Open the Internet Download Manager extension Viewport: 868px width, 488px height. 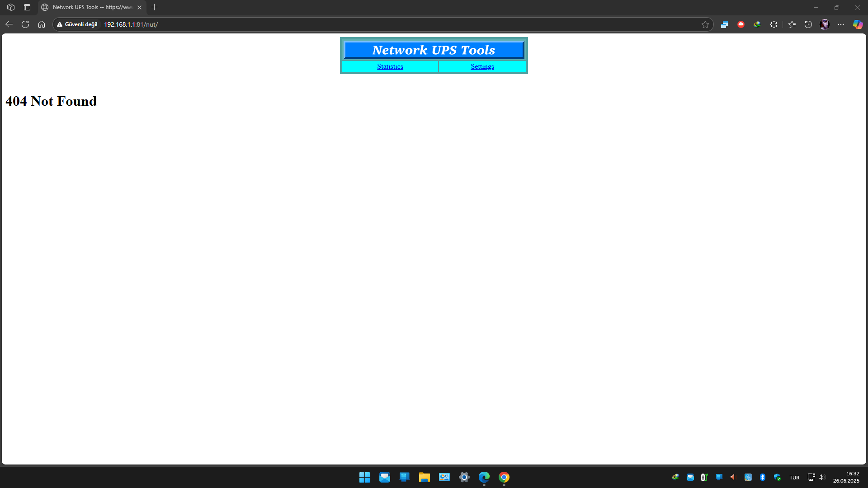click(757, 24)
